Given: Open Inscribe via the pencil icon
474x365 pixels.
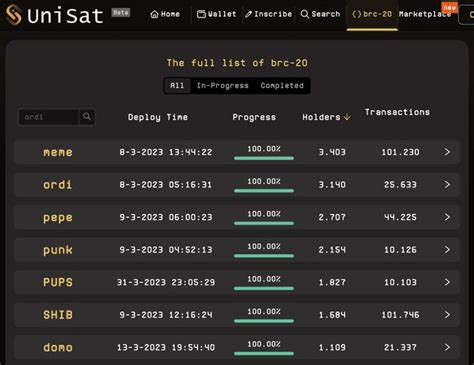Looking at the screenshot, I should pyautogui.click(x=248, y=14).
